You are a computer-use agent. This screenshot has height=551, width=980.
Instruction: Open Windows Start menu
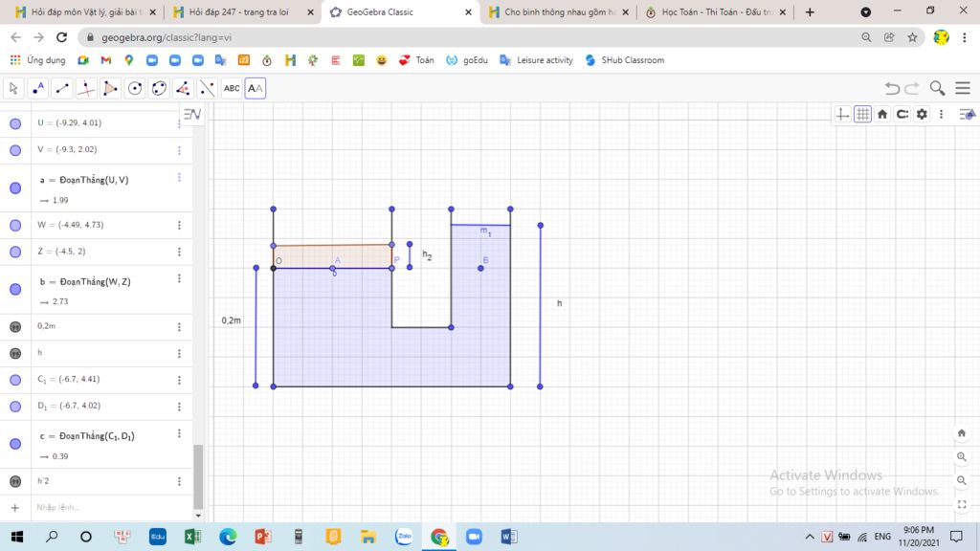click(x=17, y=537)
